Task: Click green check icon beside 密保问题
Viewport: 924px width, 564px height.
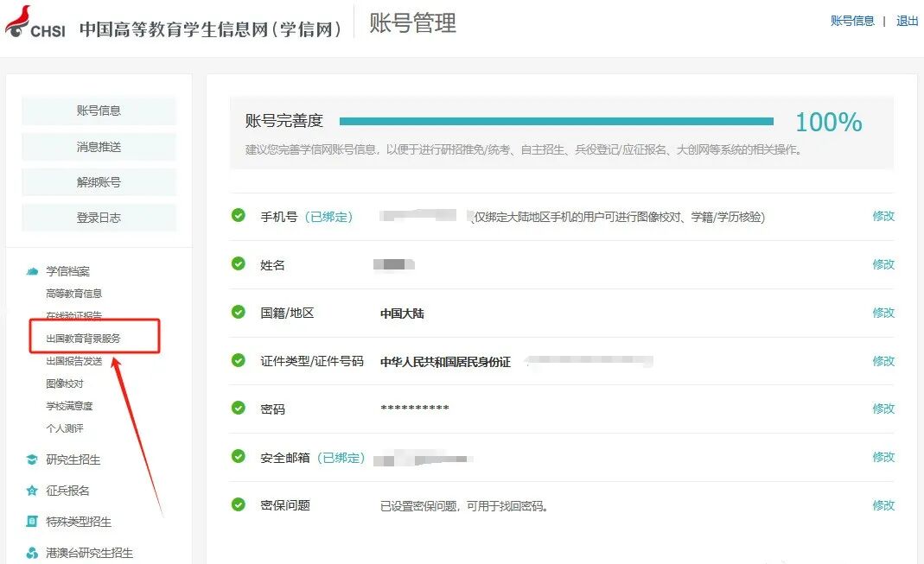Action: point(238,504)
